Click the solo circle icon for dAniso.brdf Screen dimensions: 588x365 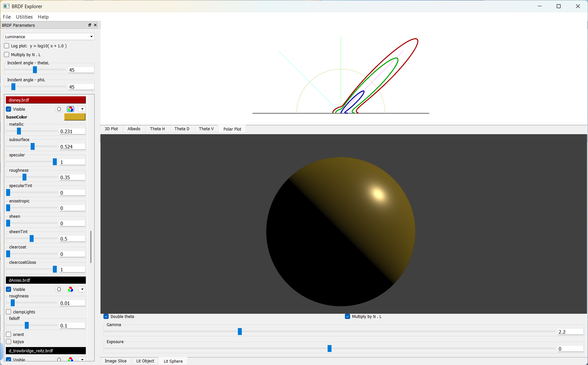click(59, 289)
